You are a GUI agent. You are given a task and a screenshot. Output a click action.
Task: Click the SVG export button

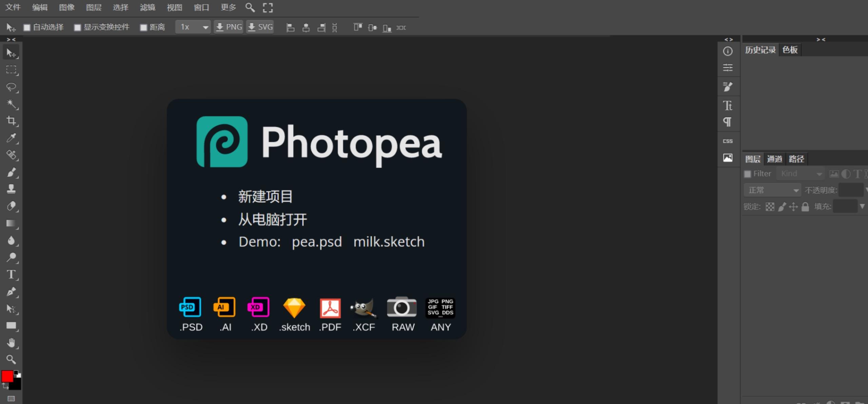pos(260,27)
